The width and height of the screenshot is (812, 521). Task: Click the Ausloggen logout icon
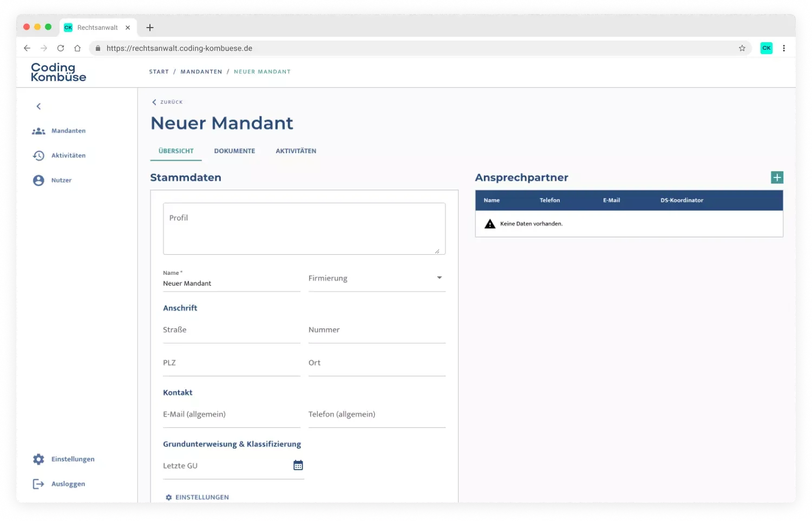(38, 484)
